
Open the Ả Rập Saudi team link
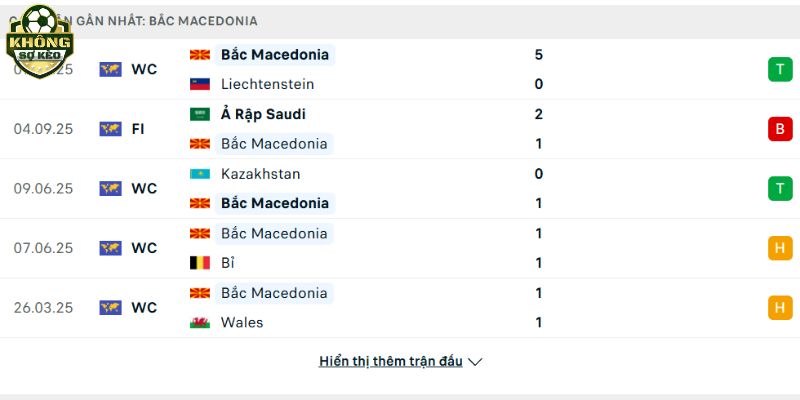coord(263,114)
